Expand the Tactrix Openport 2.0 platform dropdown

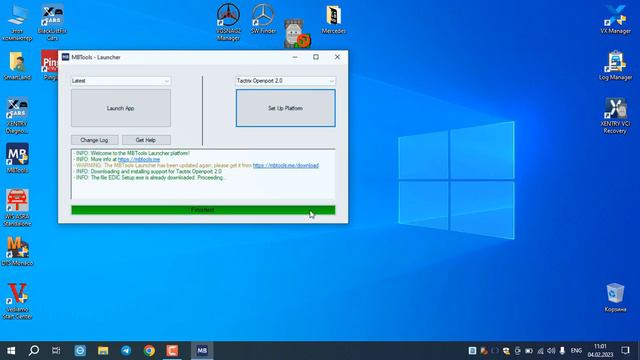click(x=285, y=81)
